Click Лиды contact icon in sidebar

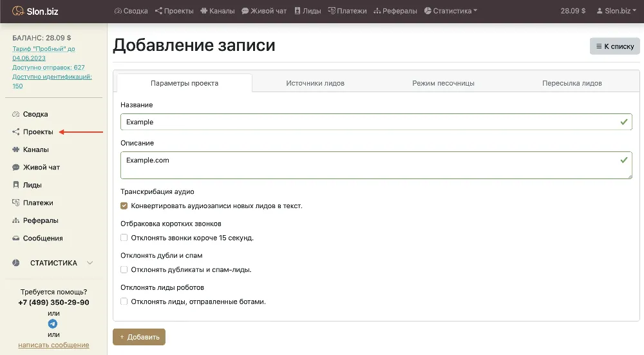pyautogui.click(x=15, y=185)
